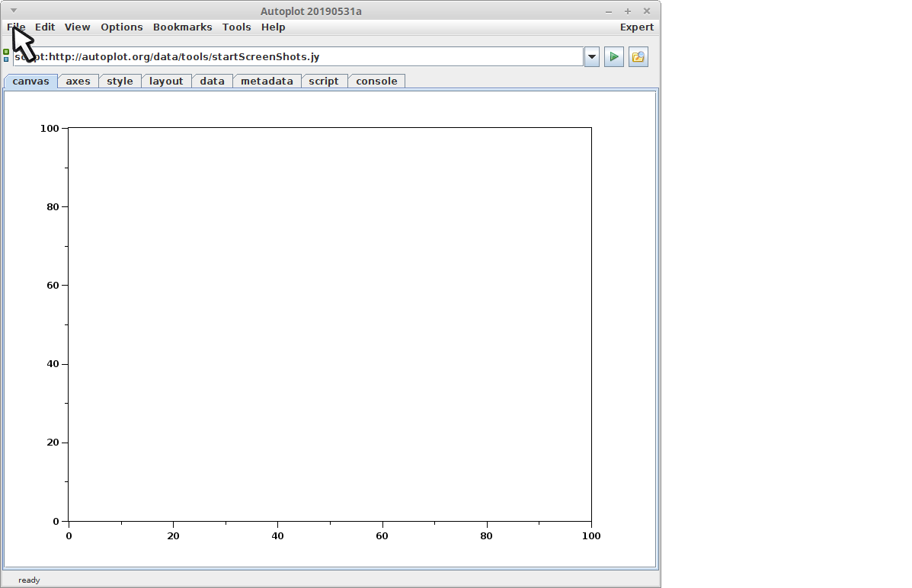This screenshot has width=912, height=588.
Task: Click into the script URL address field
Action: tap(305, 57)
